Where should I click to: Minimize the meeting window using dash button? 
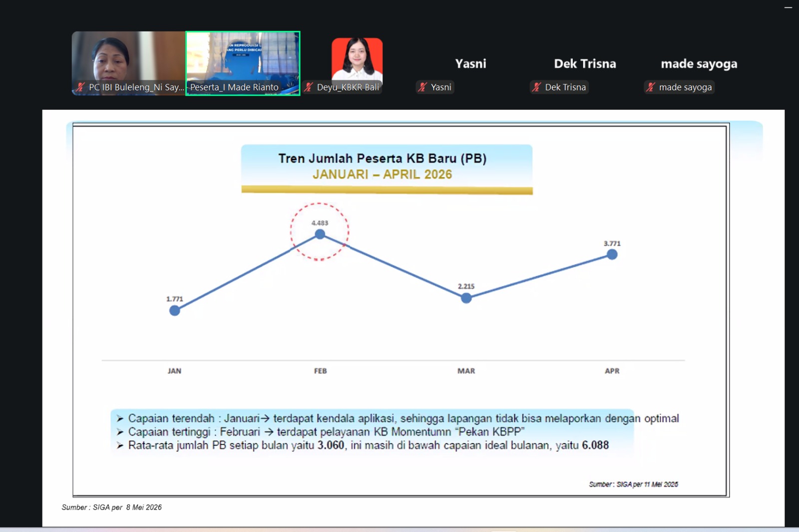point(788,7)
